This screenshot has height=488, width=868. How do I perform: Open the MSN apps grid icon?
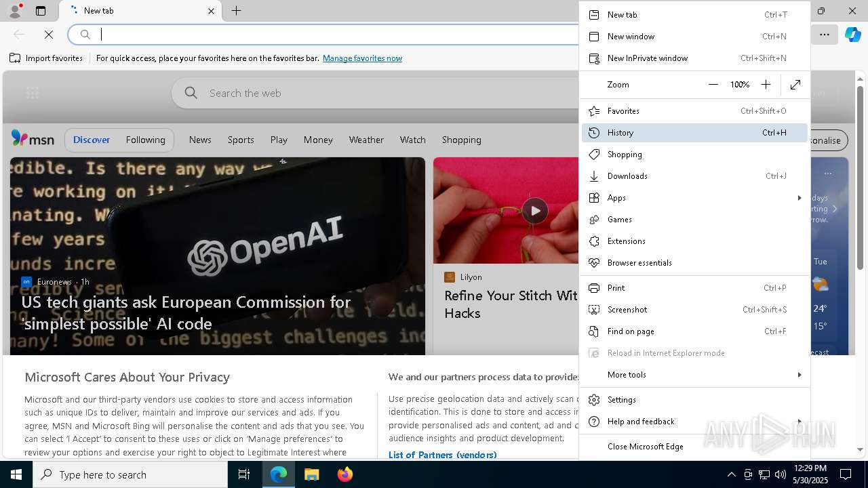32,94
